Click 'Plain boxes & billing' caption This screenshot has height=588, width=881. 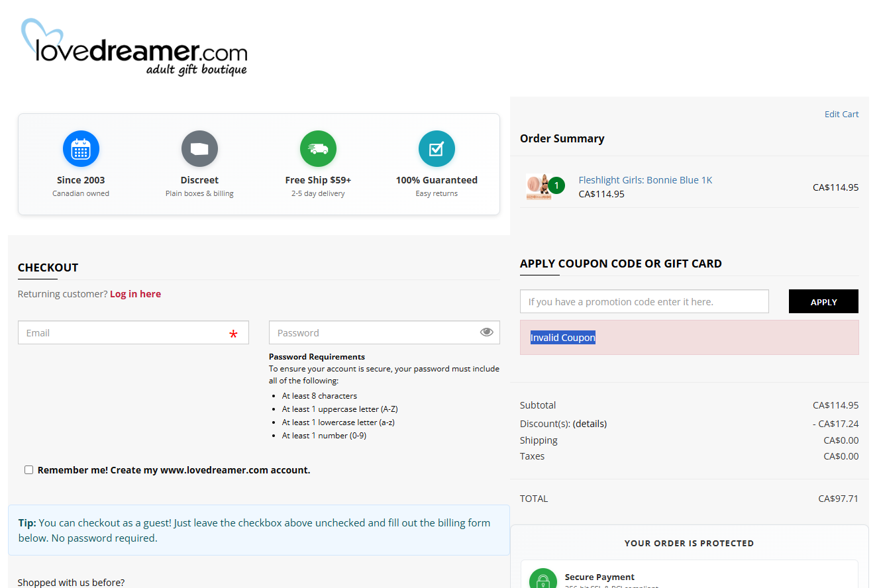(199, 193)
